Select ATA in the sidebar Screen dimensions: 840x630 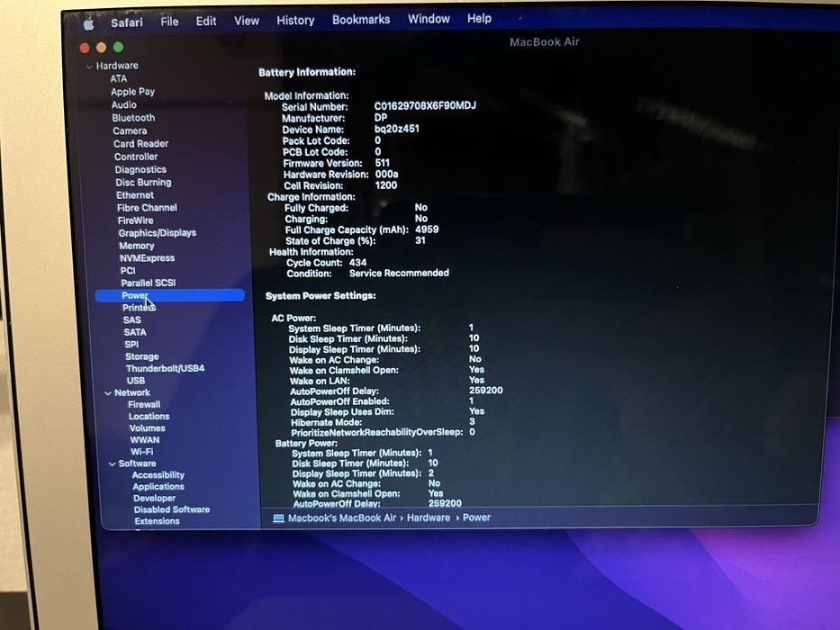[119, 79]
